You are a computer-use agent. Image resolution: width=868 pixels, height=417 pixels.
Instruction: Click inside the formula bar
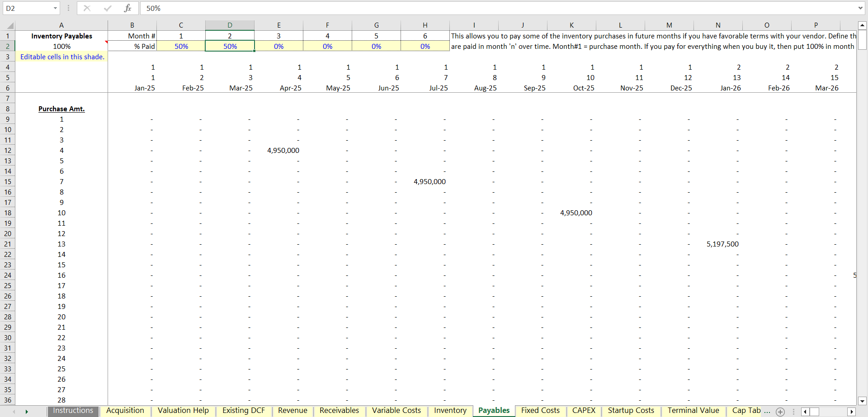[316, 8]
